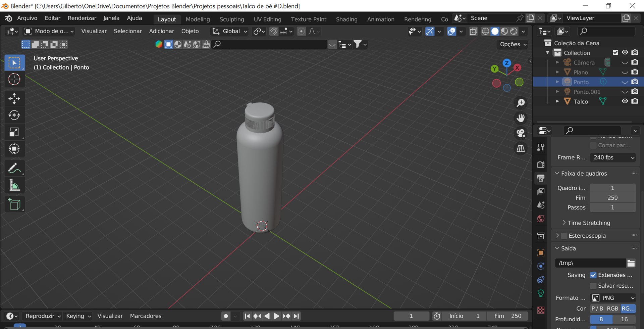Select the Cursor tool in the toolbar
The image size is (644, 329).
(14, 80)
